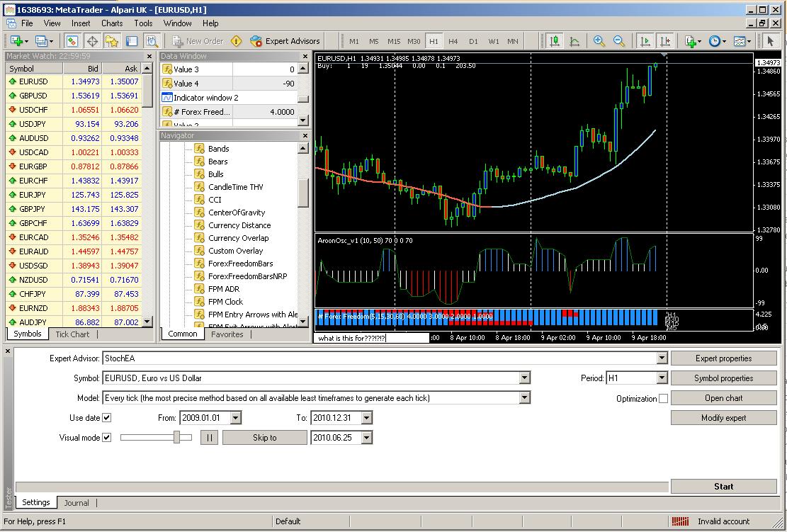Screen dimensions: 787x532
Task: Open the File menu
Action: coord(27,23)
